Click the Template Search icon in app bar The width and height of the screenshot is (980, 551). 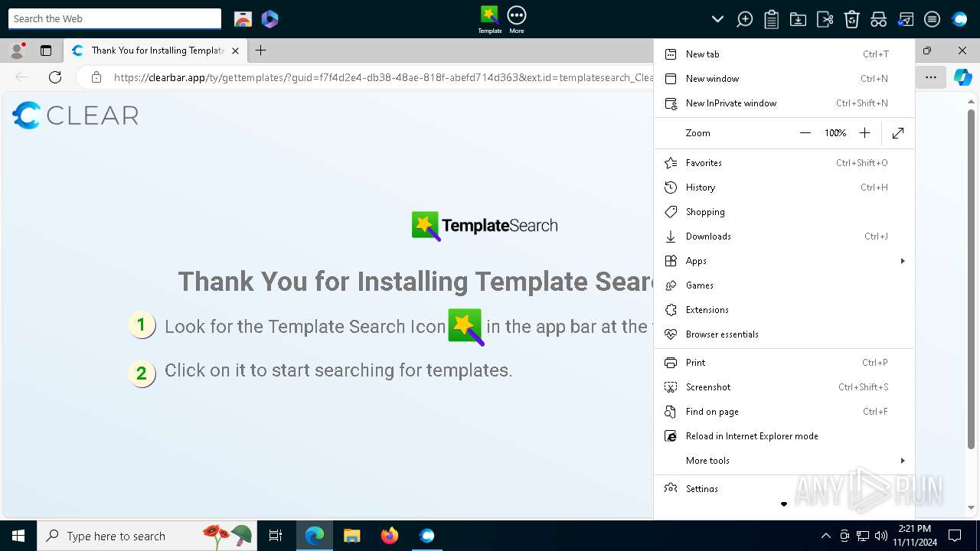[490, 19]
